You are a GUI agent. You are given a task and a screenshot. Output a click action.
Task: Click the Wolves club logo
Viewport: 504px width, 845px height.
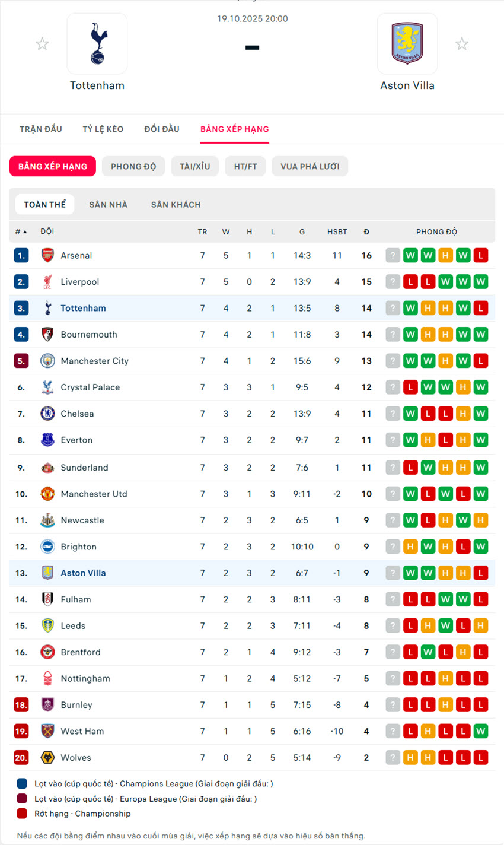(x=47, y=758)
